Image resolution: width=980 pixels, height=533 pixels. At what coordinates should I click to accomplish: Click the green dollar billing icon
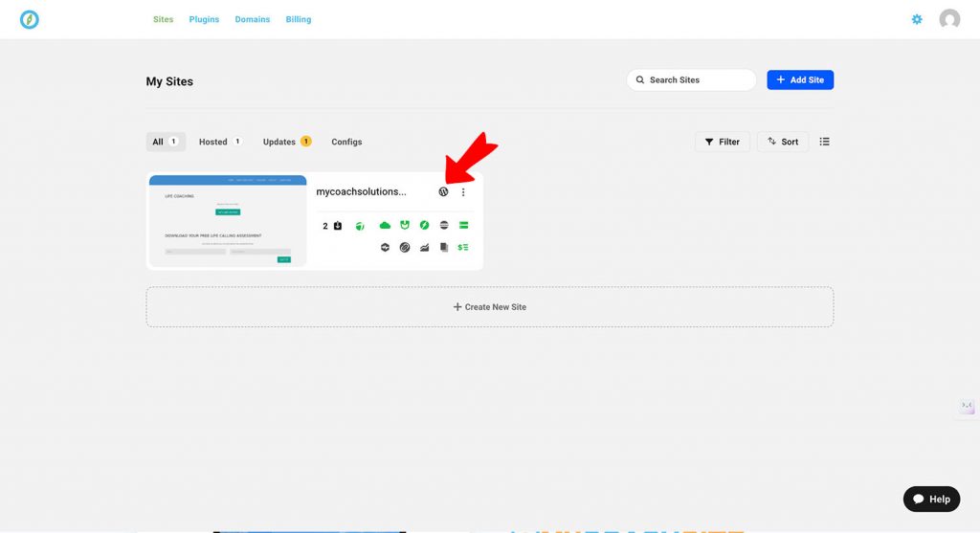[x=463, y=248]
